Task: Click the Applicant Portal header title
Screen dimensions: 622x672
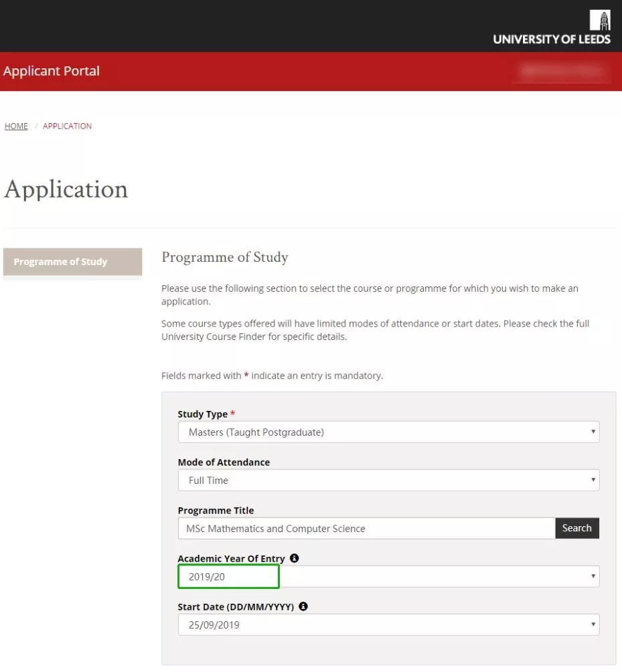Action: point(52,71)
